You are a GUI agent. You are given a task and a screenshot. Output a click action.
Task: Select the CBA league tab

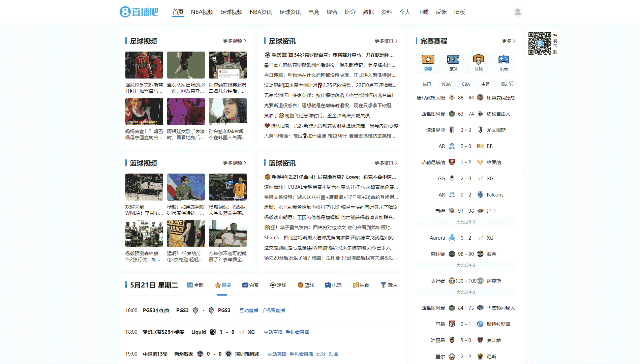pyautogui.click(x=466, y=84)
